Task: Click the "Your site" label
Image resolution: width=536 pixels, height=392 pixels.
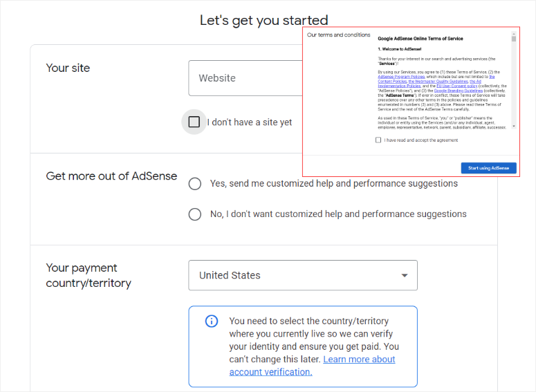Action: [68, 68]
